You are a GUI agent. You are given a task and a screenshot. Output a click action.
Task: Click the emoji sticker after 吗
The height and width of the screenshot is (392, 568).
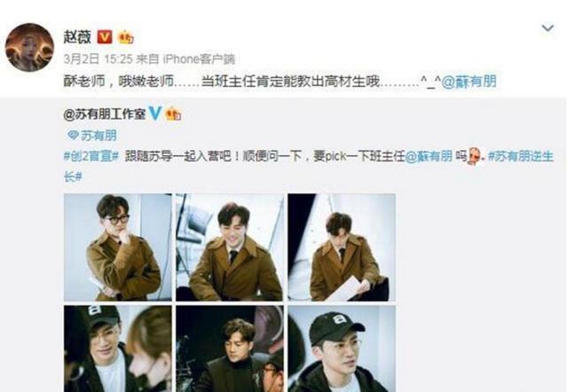point(476,156)
